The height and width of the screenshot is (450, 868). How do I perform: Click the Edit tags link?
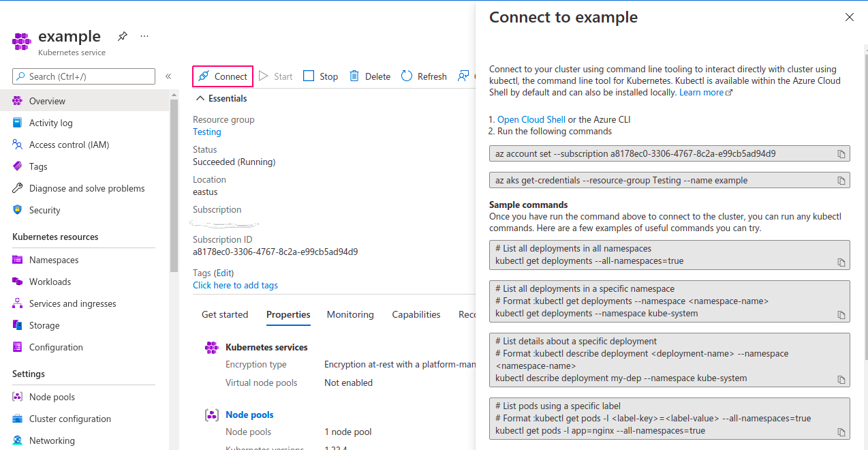(x=224, y=273)
